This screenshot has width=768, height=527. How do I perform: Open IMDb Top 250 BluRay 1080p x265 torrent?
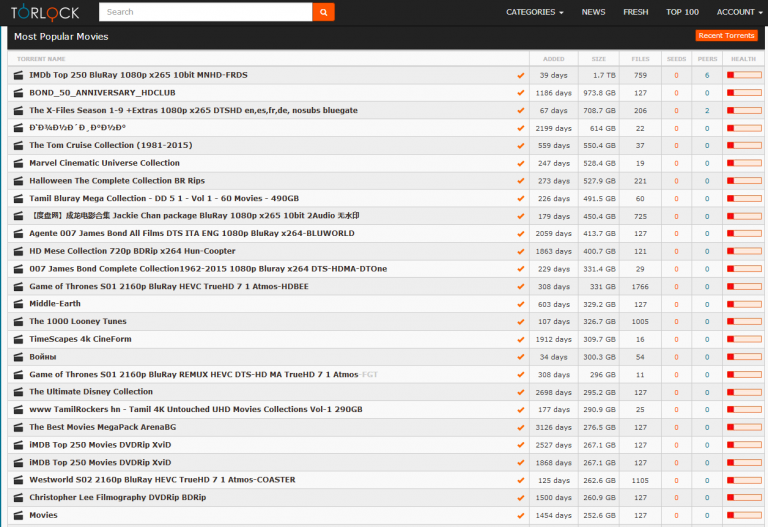click(x=138, y=75)
